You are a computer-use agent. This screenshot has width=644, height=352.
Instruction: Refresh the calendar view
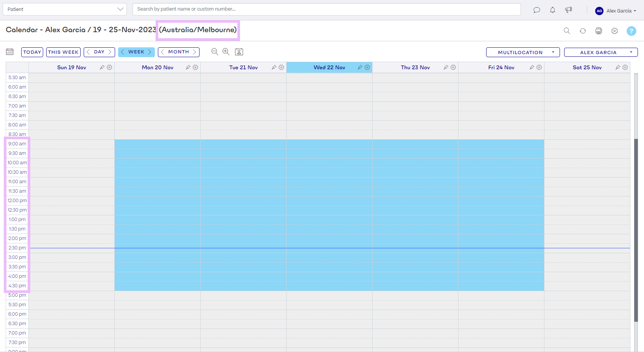click(x=583, y=31)
